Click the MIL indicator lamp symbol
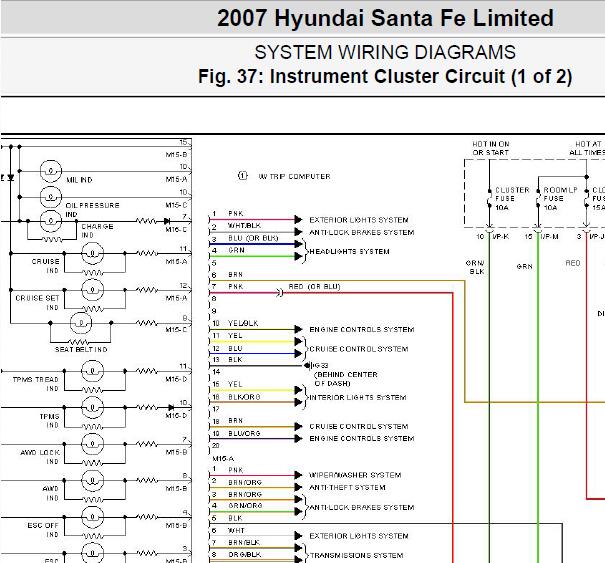This screenshot has width=605, height=563. (x=51, y=171)
